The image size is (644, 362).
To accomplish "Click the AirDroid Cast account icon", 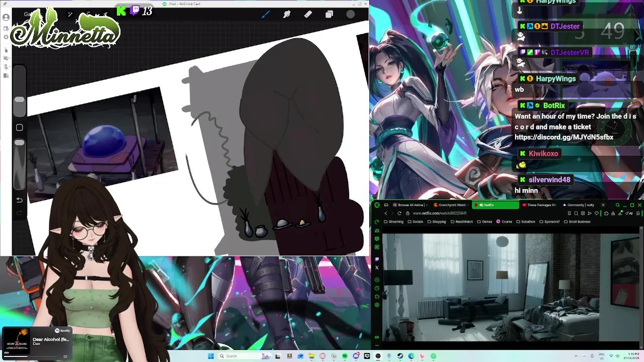I will point(6,17).
